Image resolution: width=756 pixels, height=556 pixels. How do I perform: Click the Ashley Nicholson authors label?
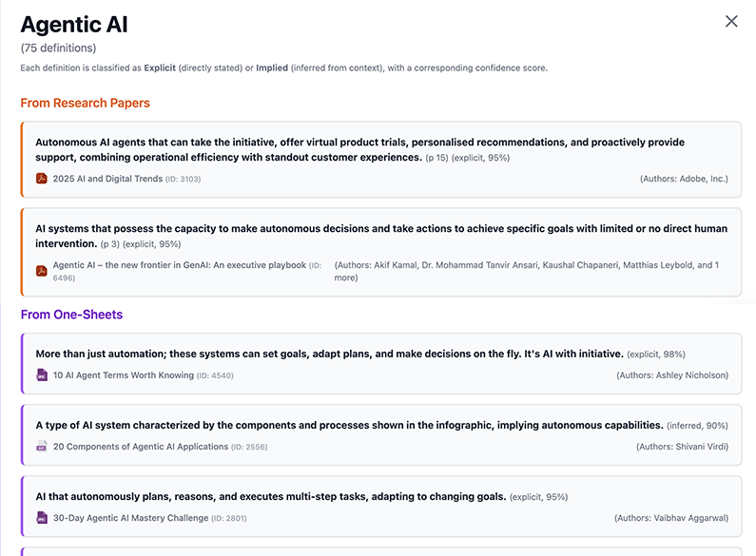tap(672, 375)
